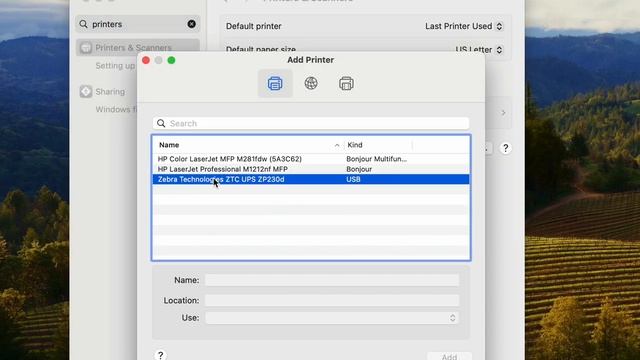The width and height of the screenshot is (640, 360).
Task: Click the USB kind cell of the Zebra row
Action: 353,179
